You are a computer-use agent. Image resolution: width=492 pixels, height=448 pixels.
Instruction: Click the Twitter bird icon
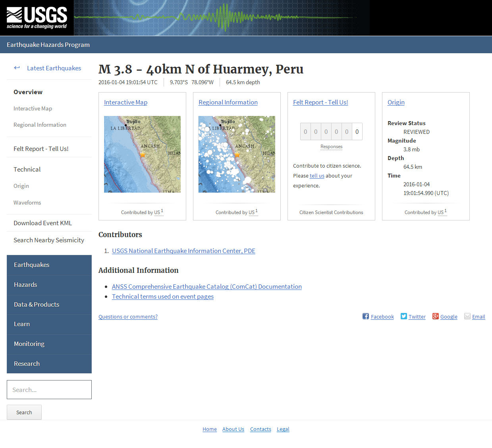404,316
